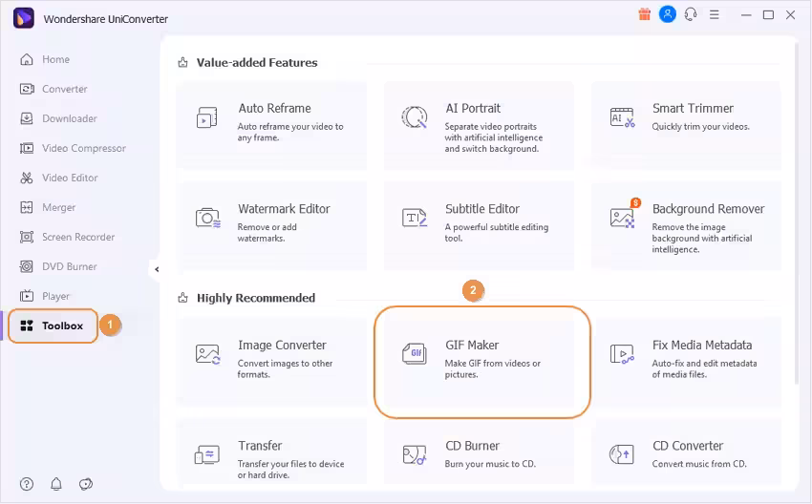The image size is (812, 504).
Task: Go to the Home section
Action: pyautogui.click(x=55, y=59)
